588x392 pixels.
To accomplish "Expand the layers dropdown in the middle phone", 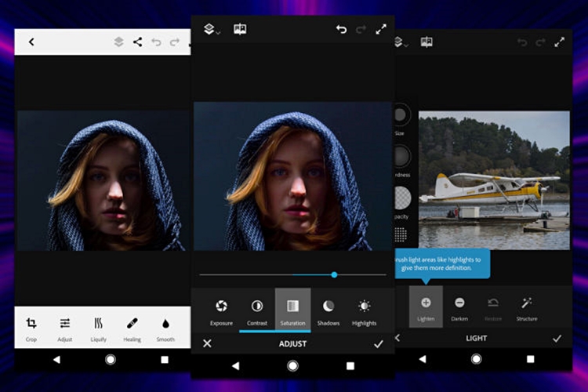I will [x=211, y=29].
